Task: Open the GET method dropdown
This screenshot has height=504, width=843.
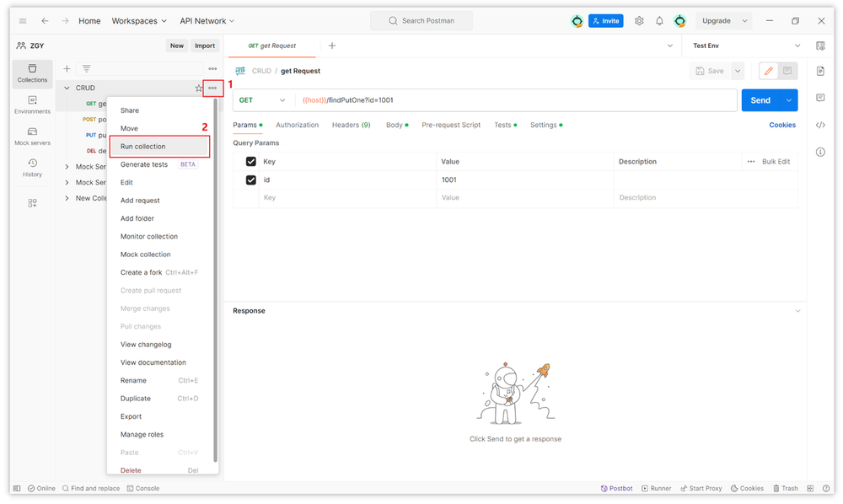Action: 262,100
